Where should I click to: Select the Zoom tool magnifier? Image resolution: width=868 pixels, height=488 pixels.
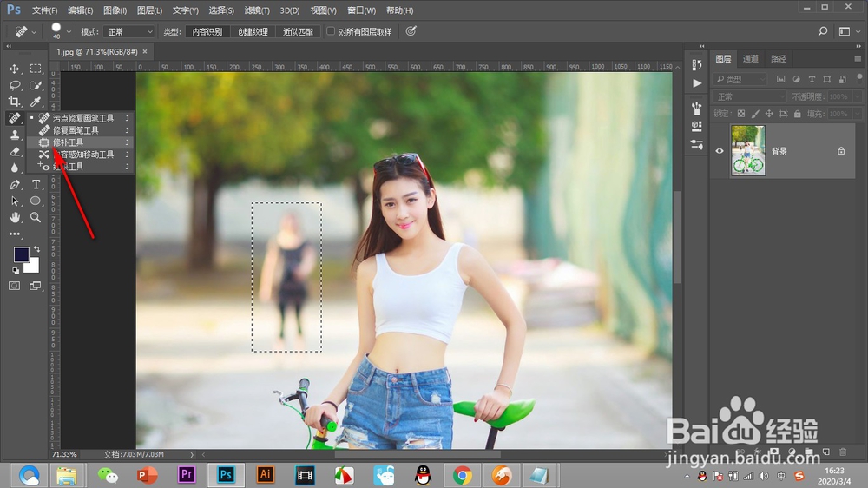click(x=36, y=217)
